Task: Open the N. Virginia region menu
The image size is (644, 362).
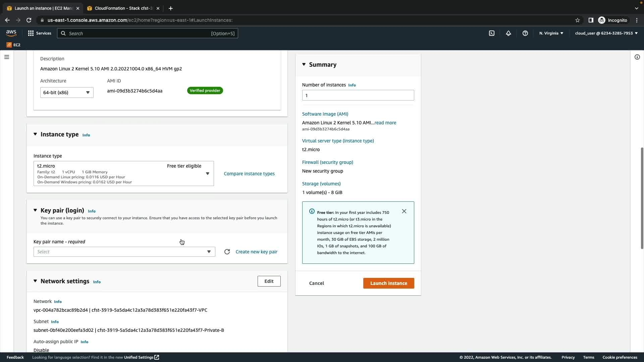Action: 551,33
